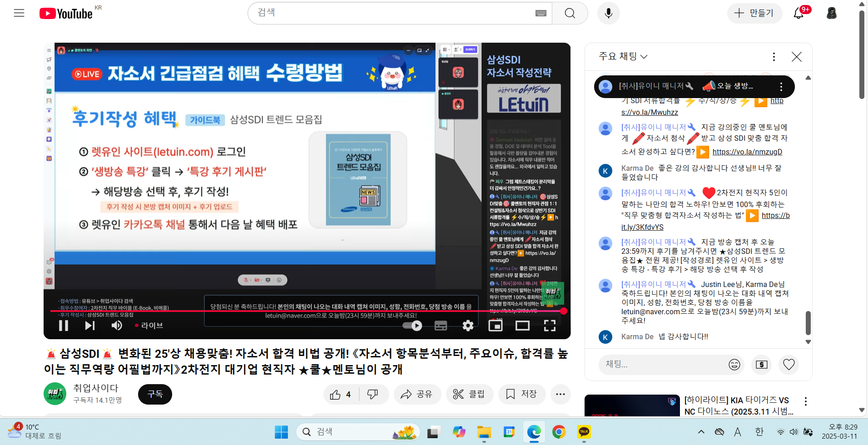
Task: Open the live chat options menu
Action: click(x=774, y=57)
